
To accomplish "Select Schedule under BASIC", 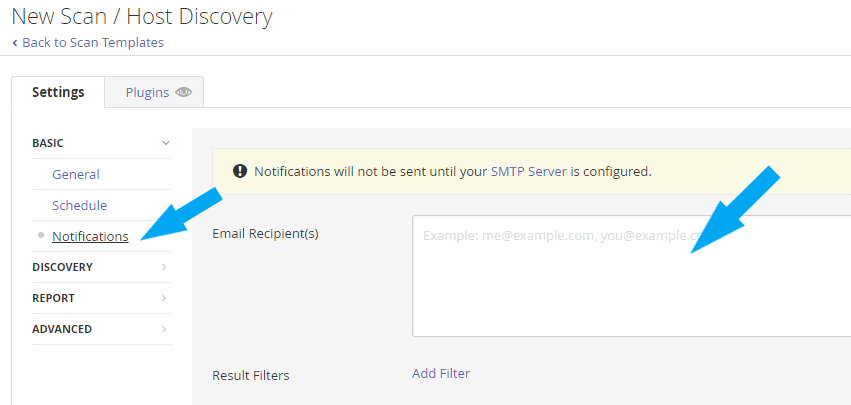I will (79, 205).
